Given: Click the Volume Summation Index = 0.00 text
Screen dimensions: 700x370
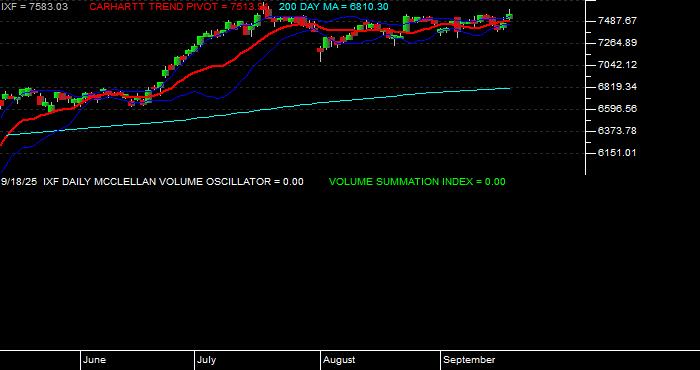Looking at the screenshot, I should click(x=417, y=182).
